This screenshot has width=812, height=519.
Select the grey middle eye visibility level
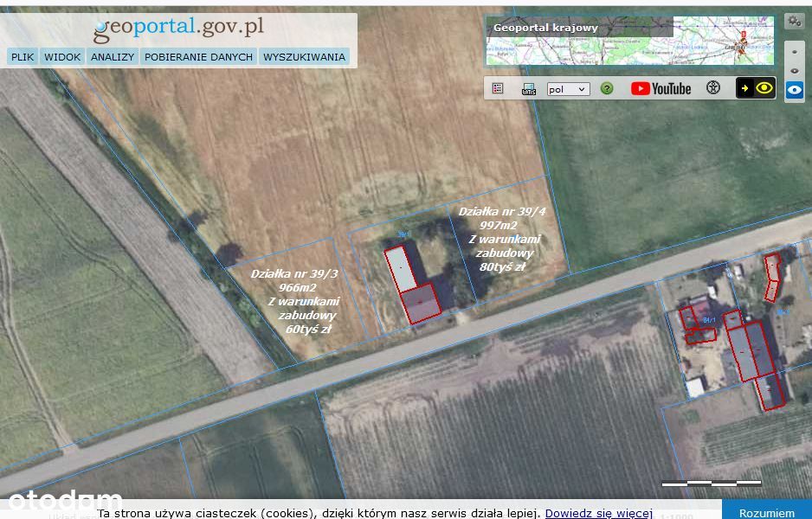[x=795, y=71]
